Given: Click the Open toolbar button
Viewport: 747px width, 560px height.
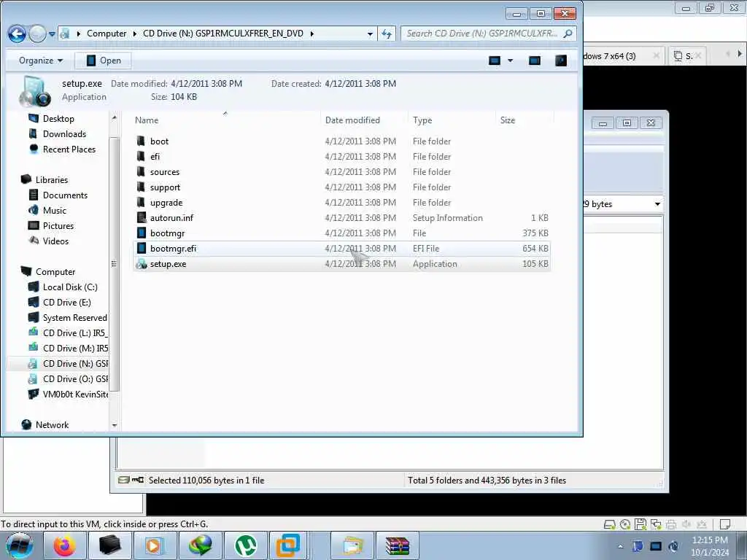Looking at the screenshot, I should (x=104, y=61).
